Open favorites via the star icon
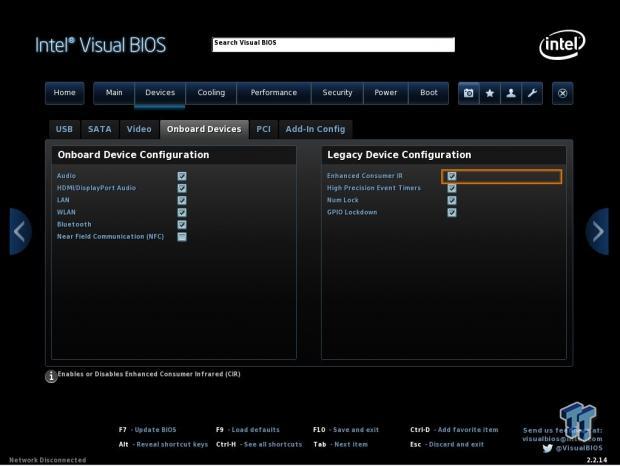The height and width of the screenshot is (466, 620). [490, 93]
